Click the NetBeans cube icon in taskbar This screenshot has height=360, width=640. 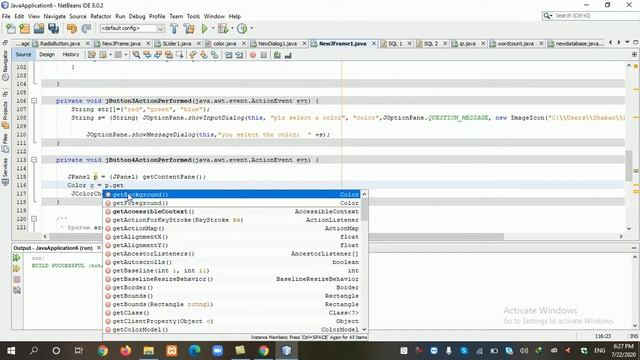pyautogui.click(x=287, y=351)
